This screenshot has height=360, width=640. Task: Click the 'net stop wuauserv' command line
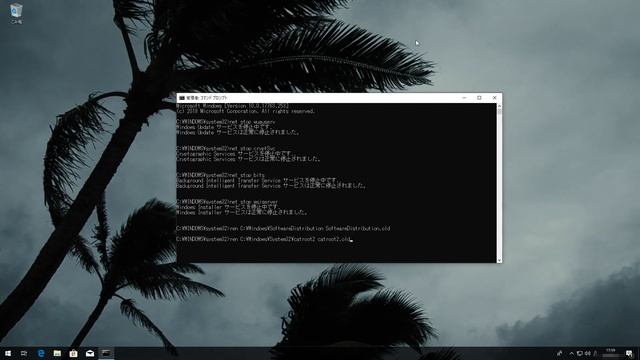226,122
